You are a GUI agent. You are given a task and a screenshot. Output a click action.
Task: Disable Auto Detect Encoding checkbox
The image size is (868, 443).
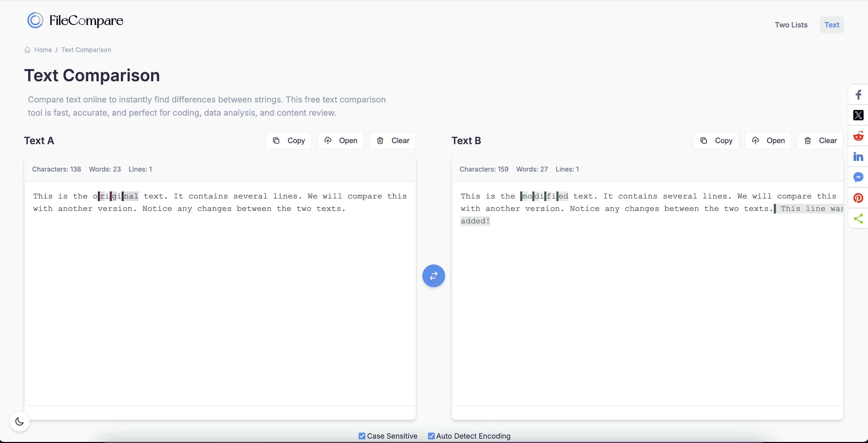[431, 436]
